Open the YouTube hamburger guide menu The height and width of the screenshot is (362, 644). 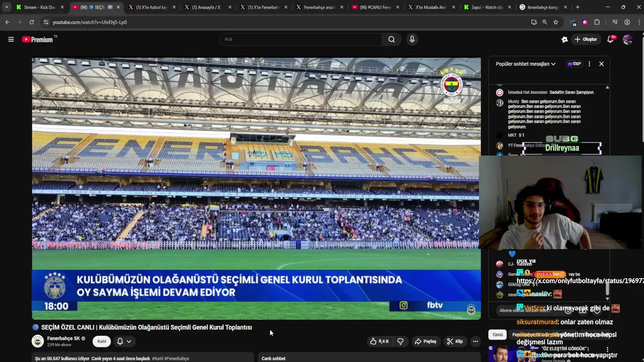(11, 39)
